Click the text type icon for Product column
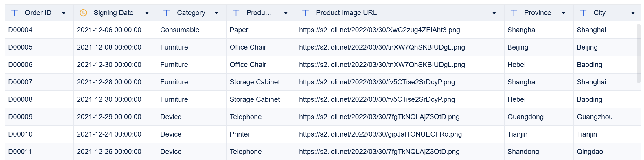This screenshot has height=160, width=644. (236, 13)
